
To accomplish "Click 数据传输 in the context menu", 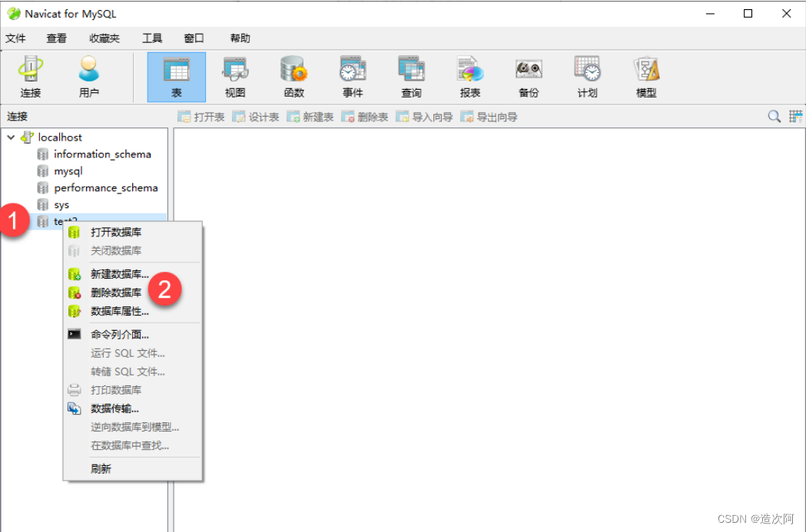I will 119,408.
